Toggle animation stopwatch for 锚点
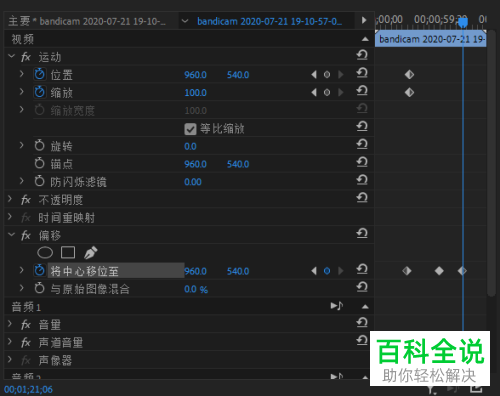This screenshot has width=500, height=396. 40,163
